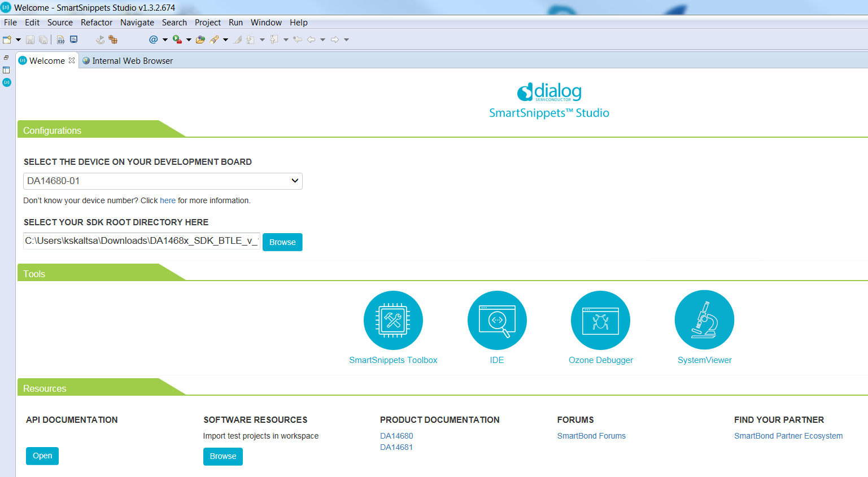Viewport: 868px width, 477px height.
Task: Expand the Run toolbox dropdown arrow
Action: (189, 40)
